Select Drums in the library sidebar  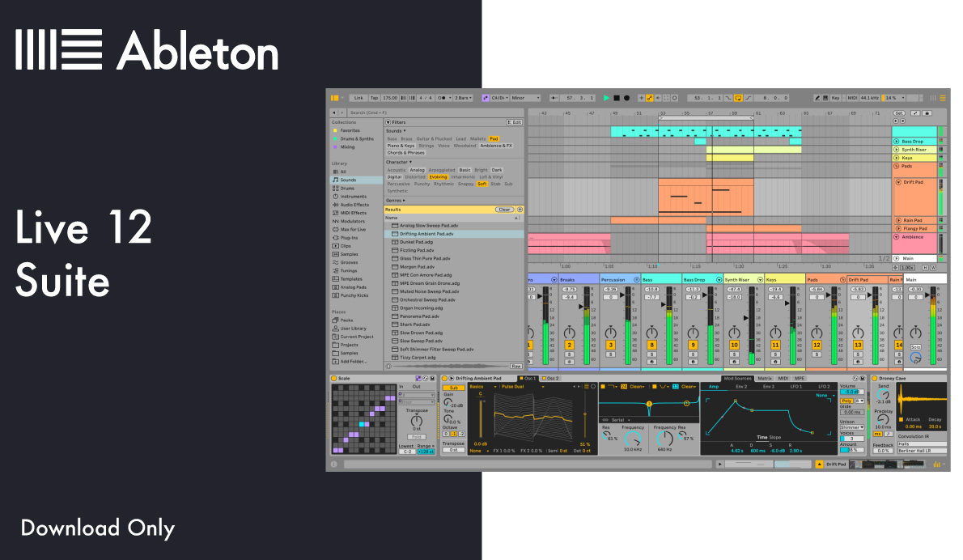(x=347, y=188)
